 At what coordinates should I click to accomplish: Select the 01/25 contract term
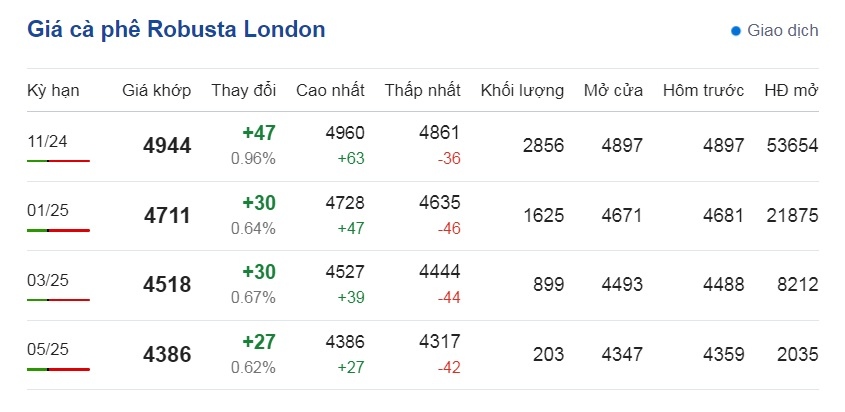(x=47, y=211)
